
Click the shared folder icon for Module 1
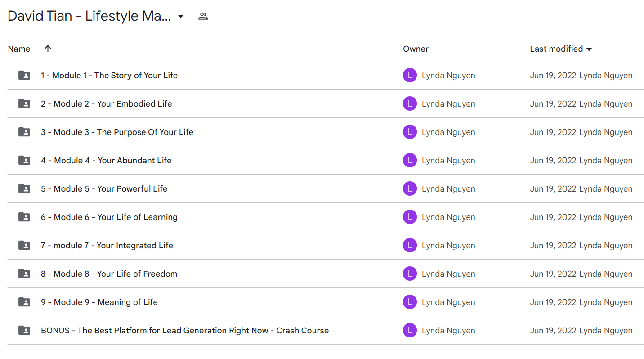pos(24,75)
